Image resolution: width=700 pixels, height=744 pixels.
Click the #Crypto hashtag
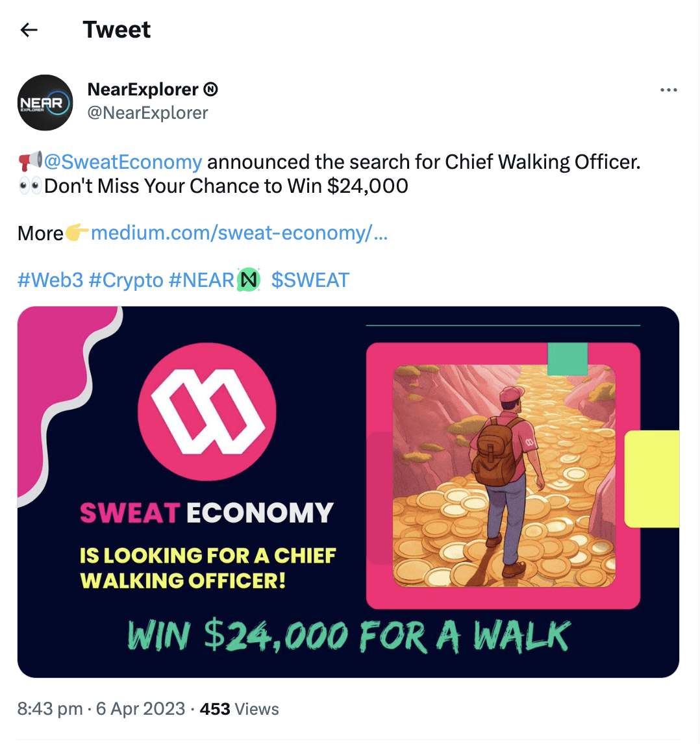128,279
